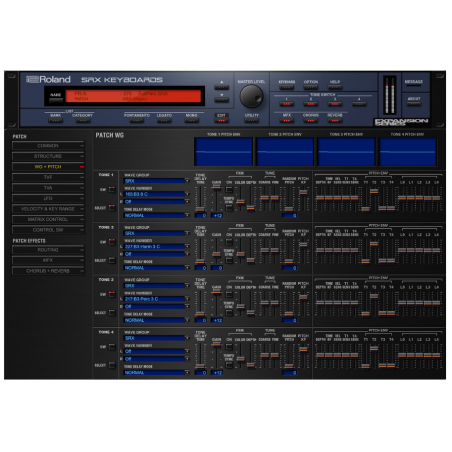Click the Tone 3 pitch envelope display
Image resolution: width=452 pixels, height=452 pixels.
(346, 152)
